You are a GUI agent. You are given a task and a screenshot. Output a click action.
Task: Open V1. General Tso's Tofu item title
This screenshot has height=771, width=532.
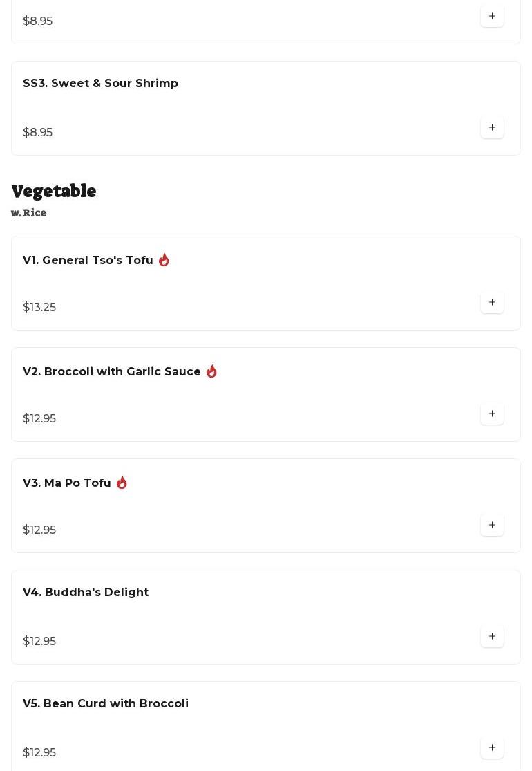coord(88,261)
